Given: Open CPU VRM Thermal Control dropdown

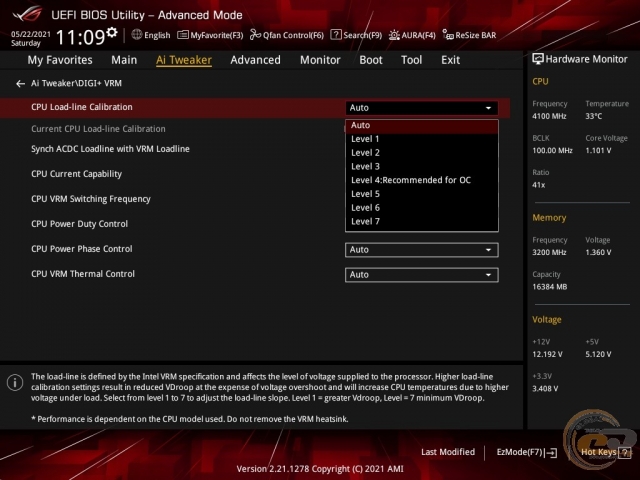Looking at the screenshot, I should [422, 275].
